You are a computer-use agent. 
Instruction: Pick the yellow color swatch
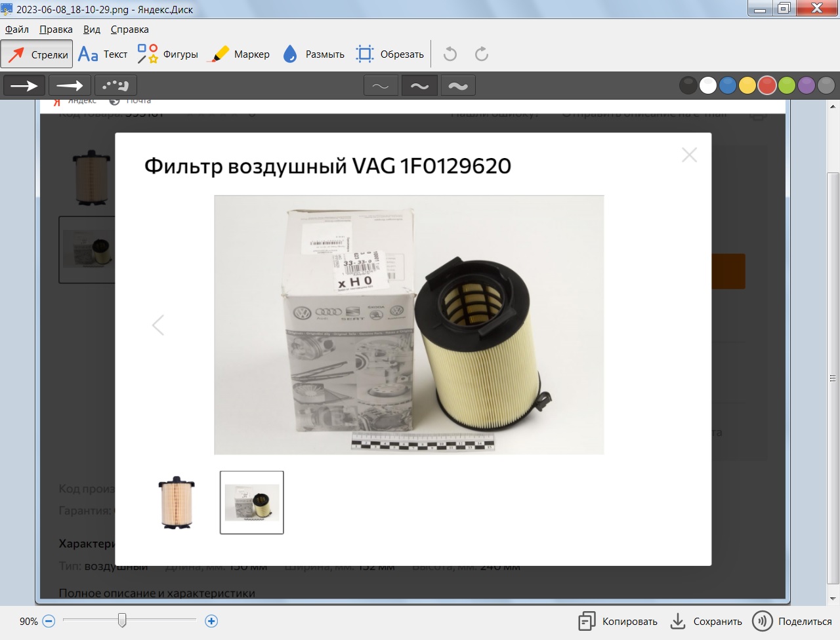[x=747, y=85]
